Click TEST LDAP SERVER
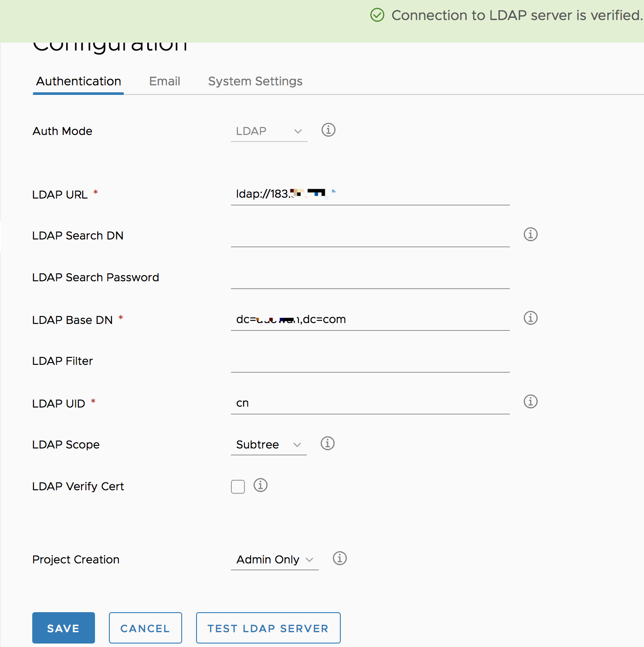The width and height of the screenshot is (644, 647). [x=268, y=628]
